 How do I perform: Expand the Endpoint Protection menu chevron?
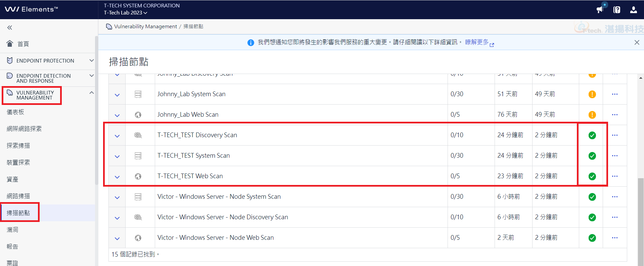pyautogui.click(x=91, y=61)
